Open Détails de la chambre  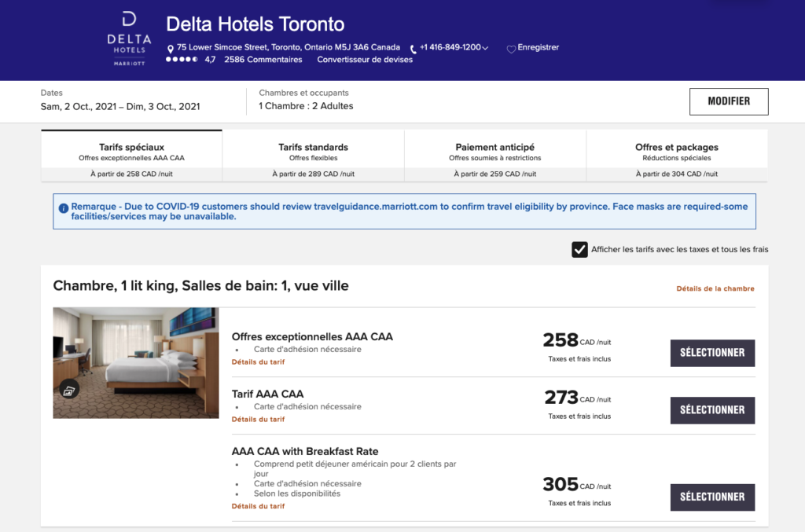pyautogui.click(x=715, y=289)
